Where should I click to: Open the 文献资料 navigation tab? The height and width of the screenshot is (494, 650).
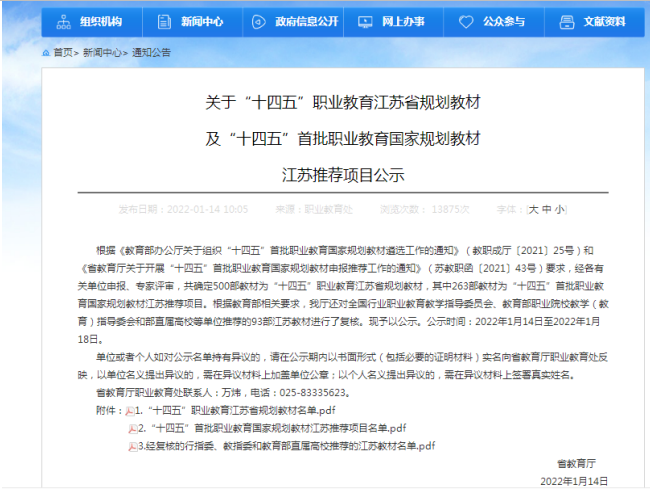click(x=598, y=21)
